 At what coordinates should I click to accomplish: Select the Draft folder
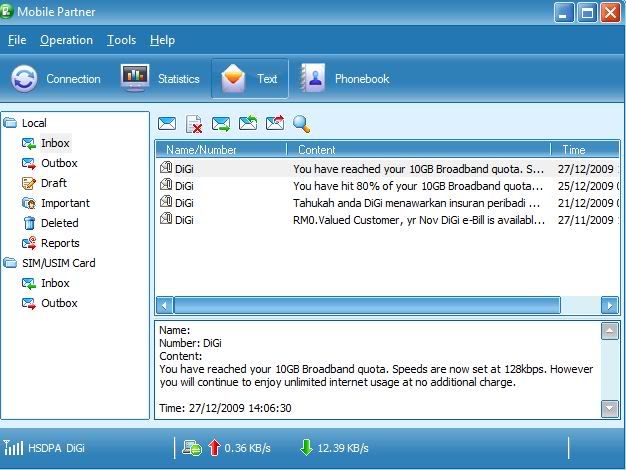click(53, 183)
